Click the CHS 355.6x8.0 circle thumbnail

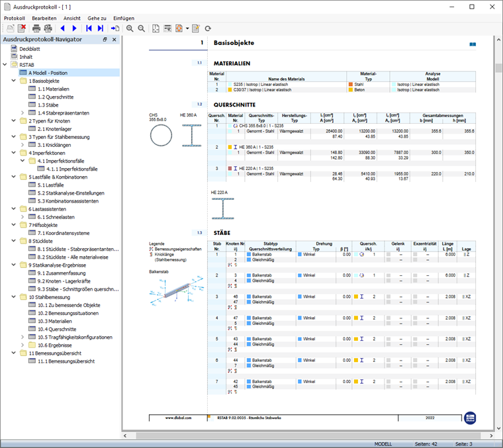(x=161, y=136)
